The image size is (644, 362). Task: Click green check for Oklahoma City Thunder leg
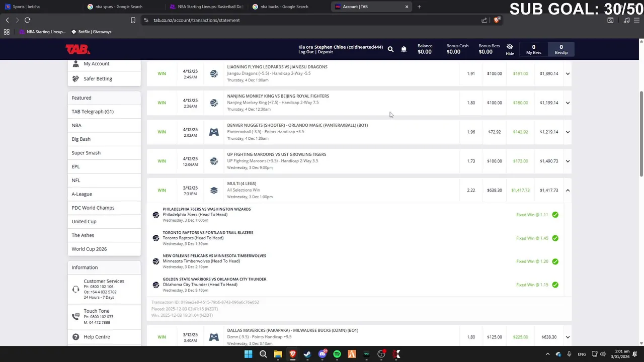click(555, 285)
